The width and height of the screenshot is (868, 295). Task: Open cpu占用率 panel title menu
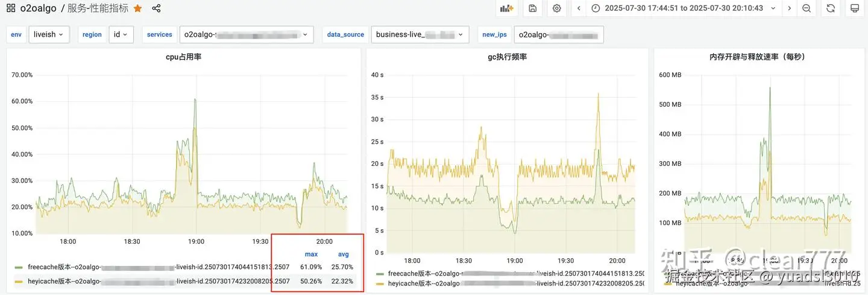click(x=183, y=57)
